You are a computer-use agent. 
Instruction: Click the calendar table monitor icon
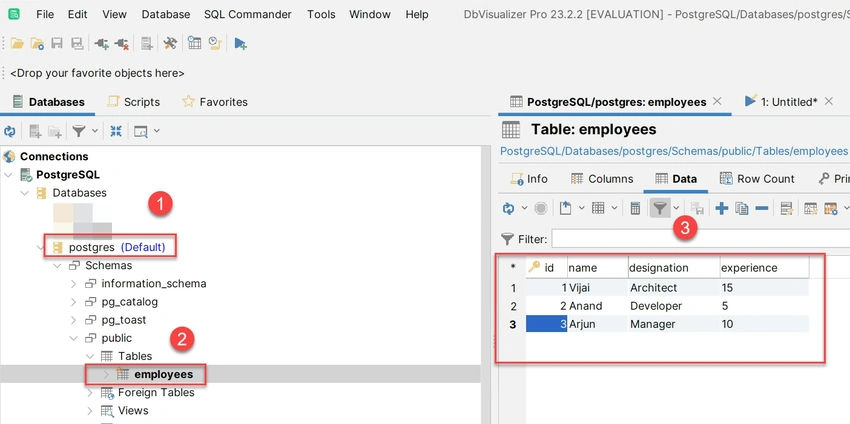click(x=194, y=43)
